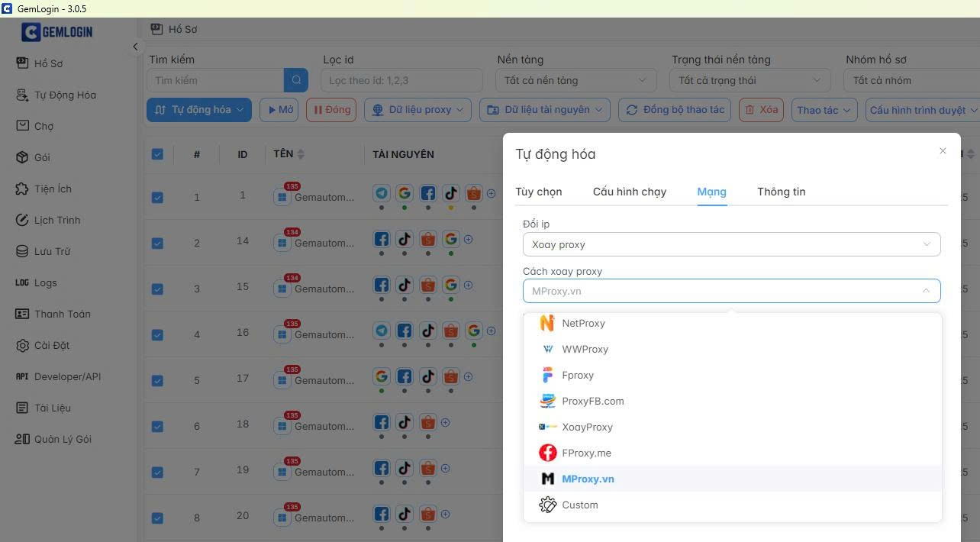Switch to the Thông tin tab
Viewport: 980px width, 542px height.
point(781,192)
